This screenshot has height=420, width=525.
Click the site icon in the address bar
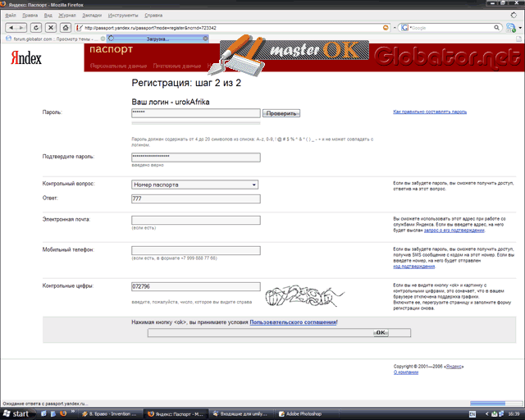point(80,28)
